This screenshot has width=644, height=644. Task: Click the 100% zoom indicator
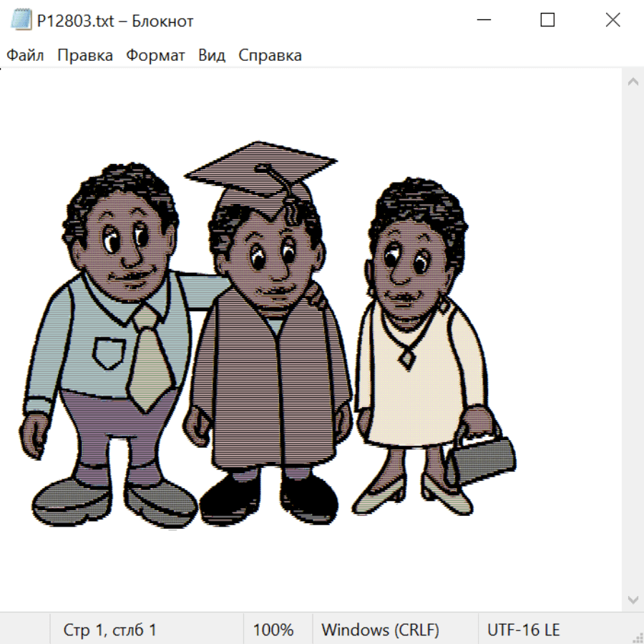pyautogui.click(x=273, y=630)
